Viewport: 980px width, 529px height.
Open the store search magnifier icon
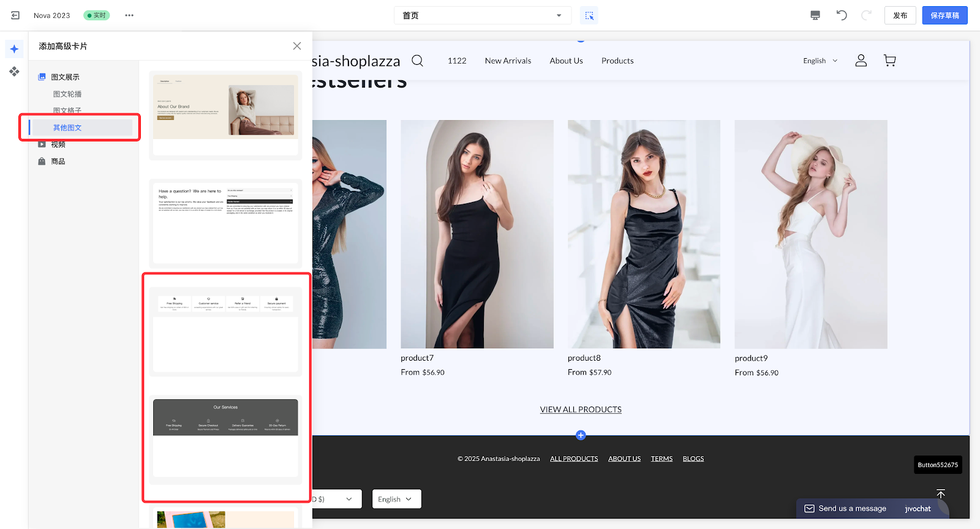coord(417,61)
